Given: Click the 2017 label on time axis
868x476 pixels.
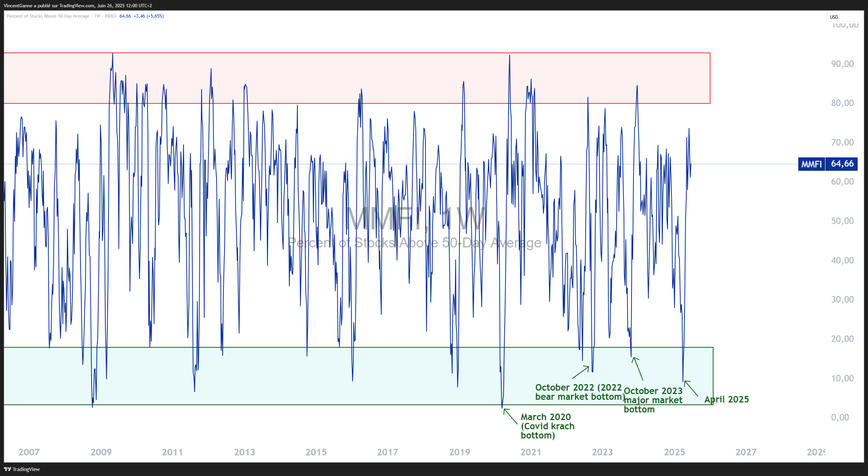Looking at the screenshot, I should 387,452.
